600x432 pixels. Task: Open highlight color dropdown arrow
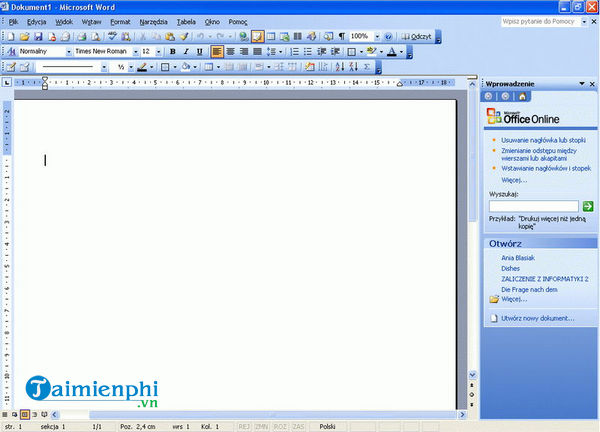[382, 52]
